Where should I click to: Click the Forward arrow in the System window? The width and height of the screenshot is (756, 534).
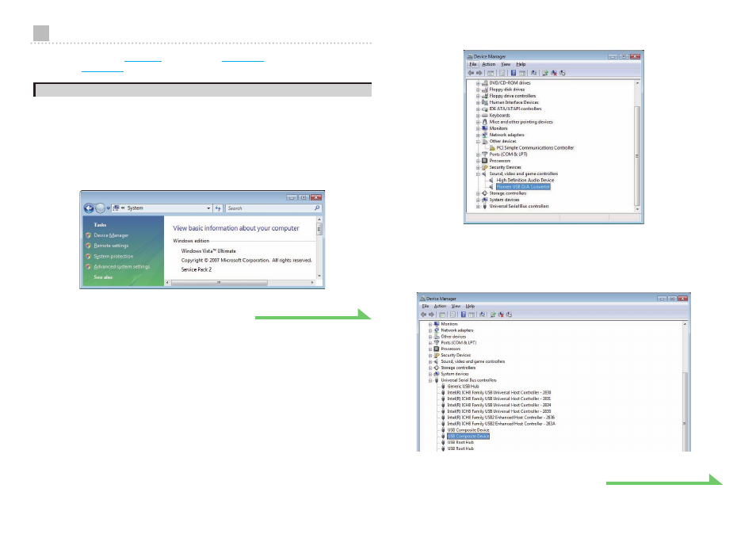point(100,208)
